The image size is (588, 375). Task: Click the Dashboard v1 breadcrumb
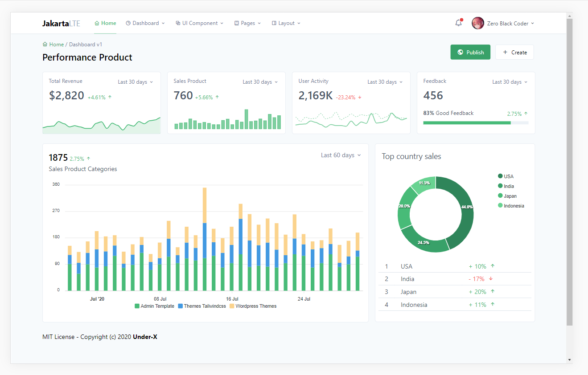(86, 45)
